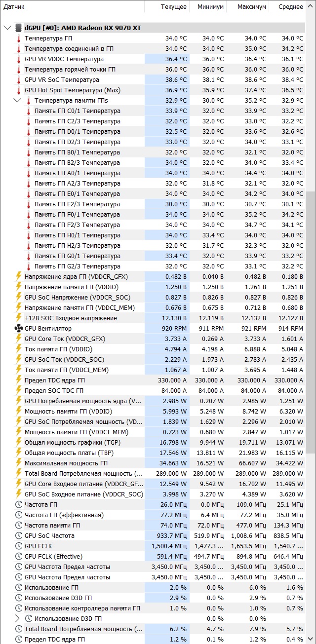Click the thermometer icon beside Температура ГП
Viewport: 316px width, 644px height.
coord(19,38)
